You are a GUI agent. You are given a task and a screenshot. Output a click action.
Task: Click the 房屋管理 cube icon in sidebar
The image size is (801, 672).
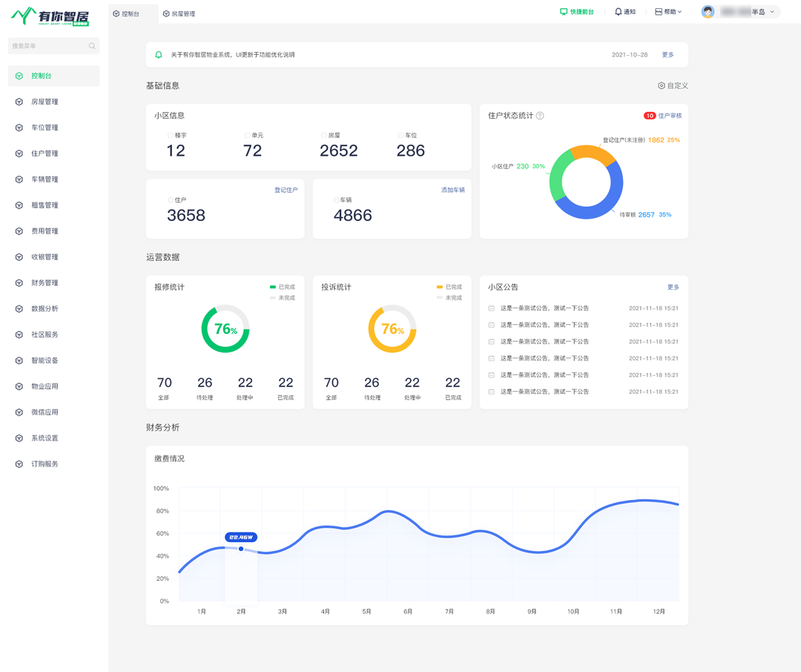coord(19,102)
